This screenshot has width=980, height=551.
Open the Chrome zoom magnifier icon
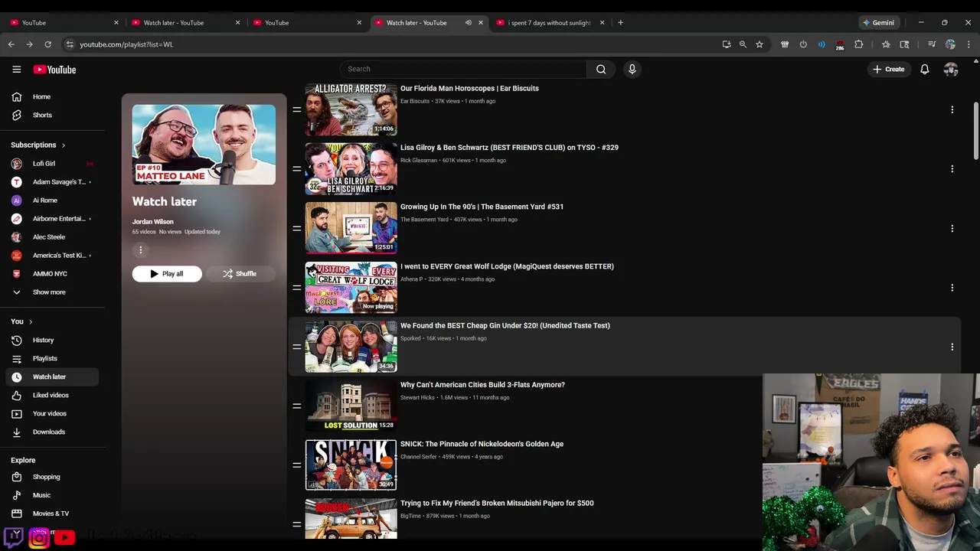743,44
